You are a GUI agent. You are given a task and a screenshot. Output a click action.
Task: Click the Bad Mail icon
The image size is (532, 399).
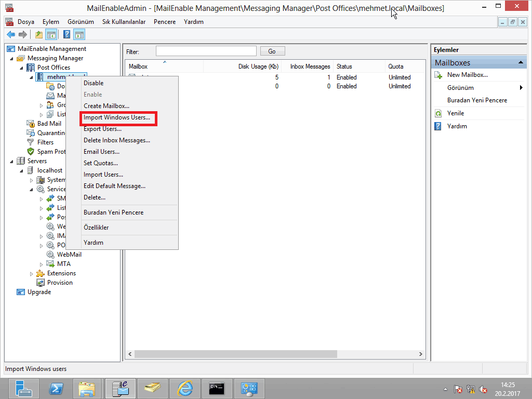tap(31, 124)
